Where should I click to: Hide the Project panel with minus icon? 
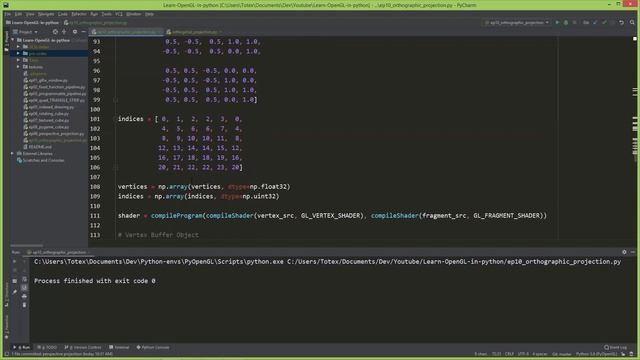[x=83, y=31]
